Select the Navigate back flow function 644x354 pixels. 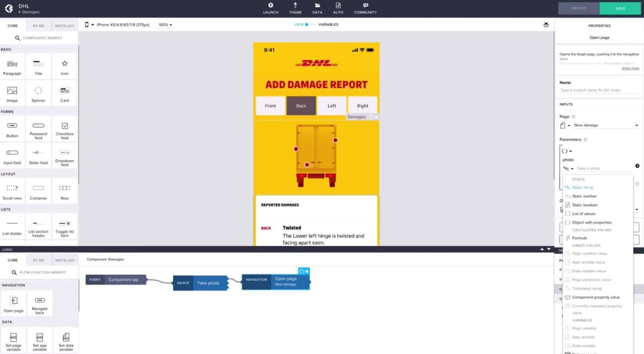click(x=40, y=304)
